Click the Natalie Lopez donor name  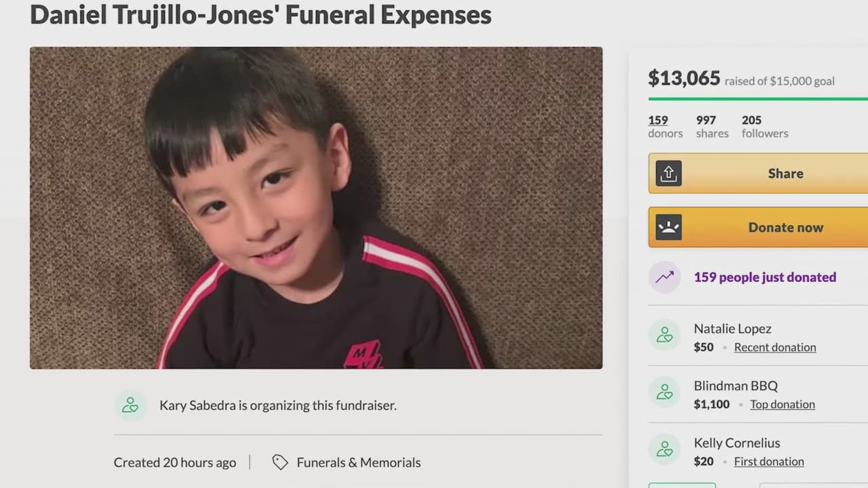point(732,329)
